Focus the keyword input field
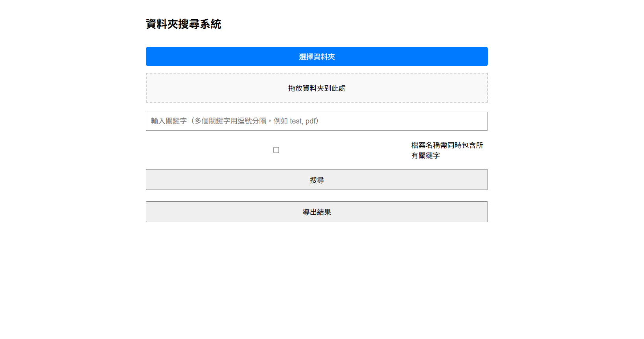 [316, 121]
